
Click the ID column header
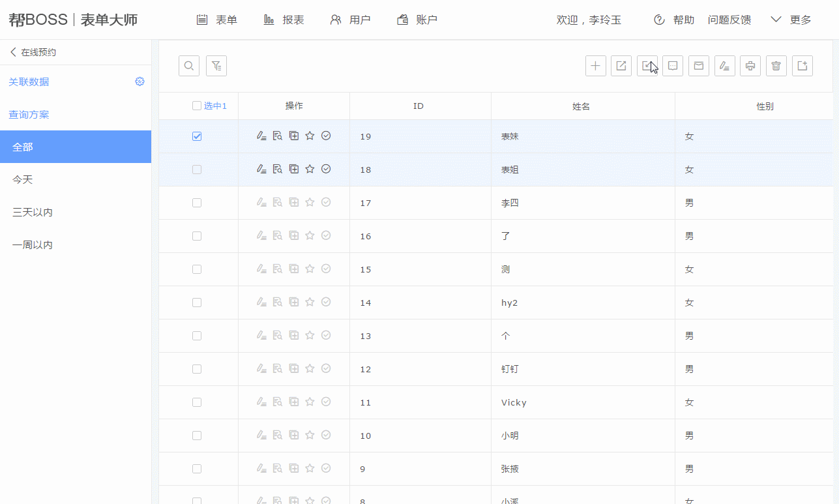pyautogui.click(x=419, y=106)
